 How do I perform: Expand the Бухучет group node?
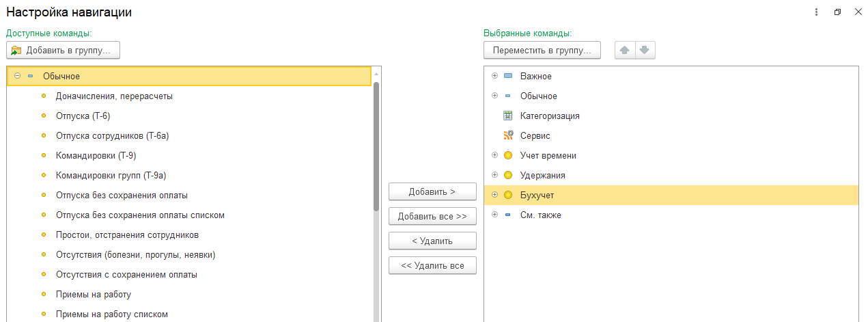[494, 195]
